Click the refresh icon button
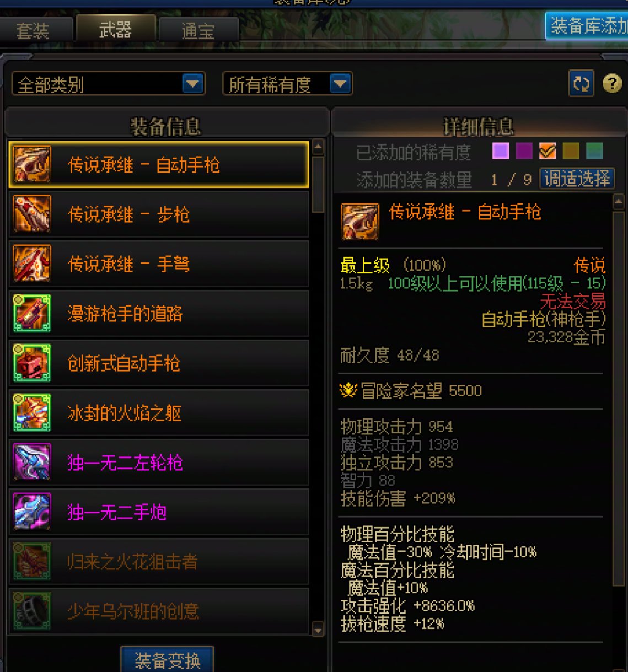Image resolution: width=628 pixels, height=672 pixels. coord(581,84)
